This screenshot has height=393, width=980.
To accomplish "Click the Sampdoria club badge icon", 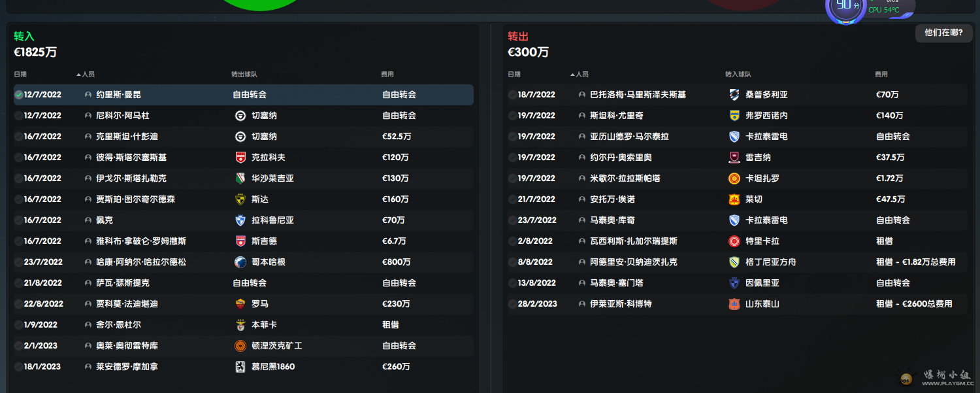I will 734,95.
